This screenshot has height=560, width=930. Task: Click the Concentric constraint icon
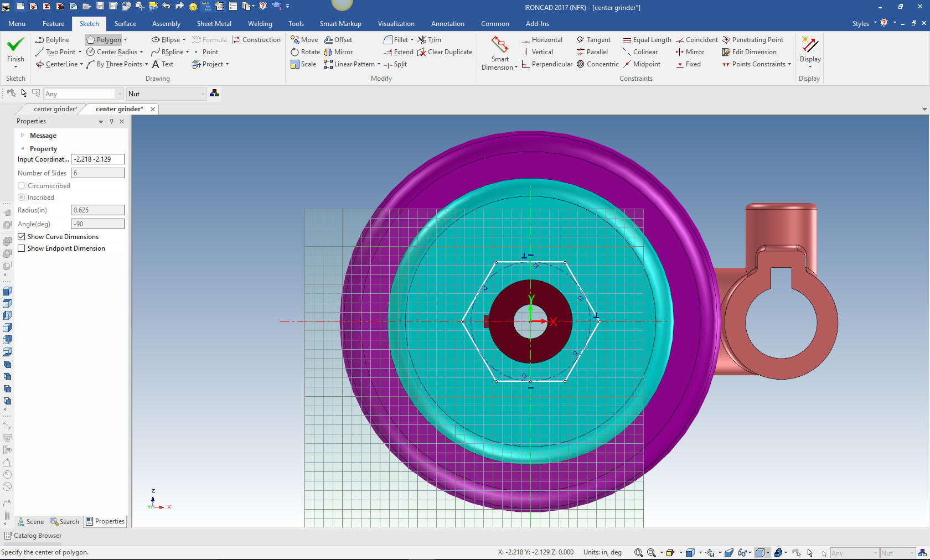click(581, 64)
